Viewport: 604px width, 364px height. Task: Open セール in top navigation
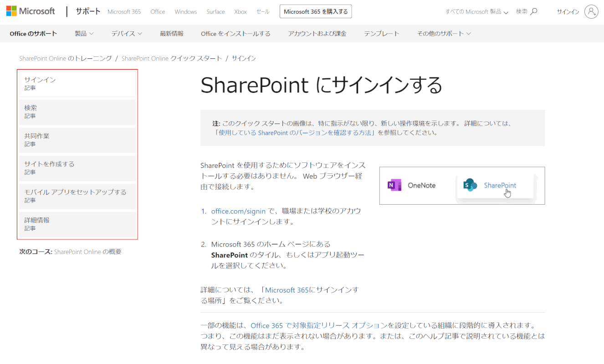point(263,12)
